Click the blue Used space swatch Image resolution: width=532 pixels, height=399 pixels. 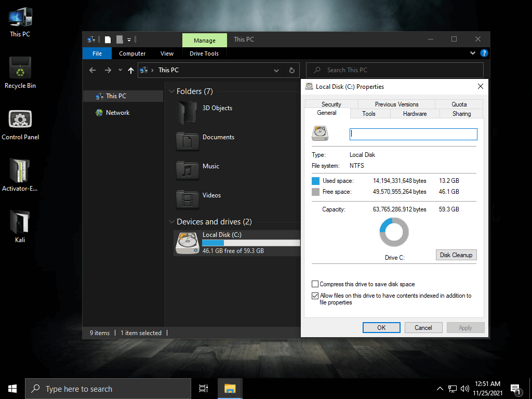tap(315, 181)
